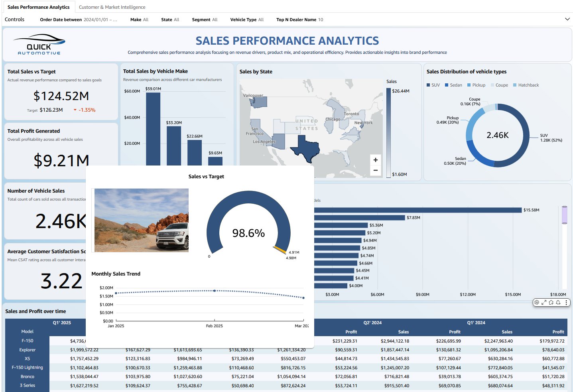Viewport: 573px width, 392px height.
Task: Switch to Customer & Market Intelligence tab
Action: pyautogui.click(x=112, y=7)
